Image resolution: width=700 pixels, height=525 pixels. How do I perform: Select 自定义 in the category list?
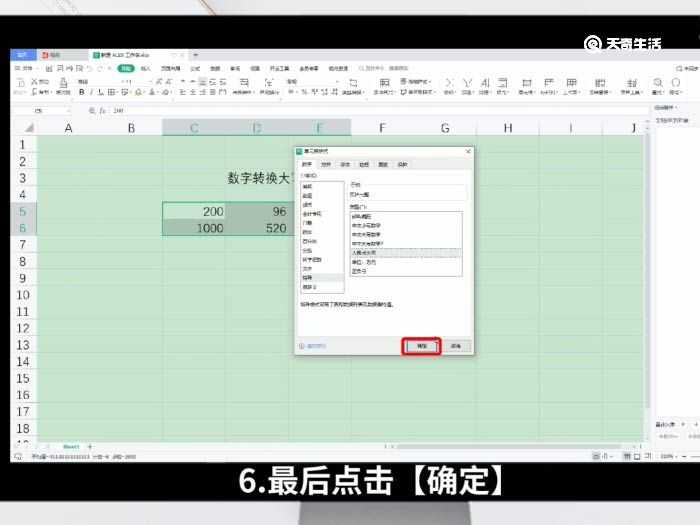point(322,287)
